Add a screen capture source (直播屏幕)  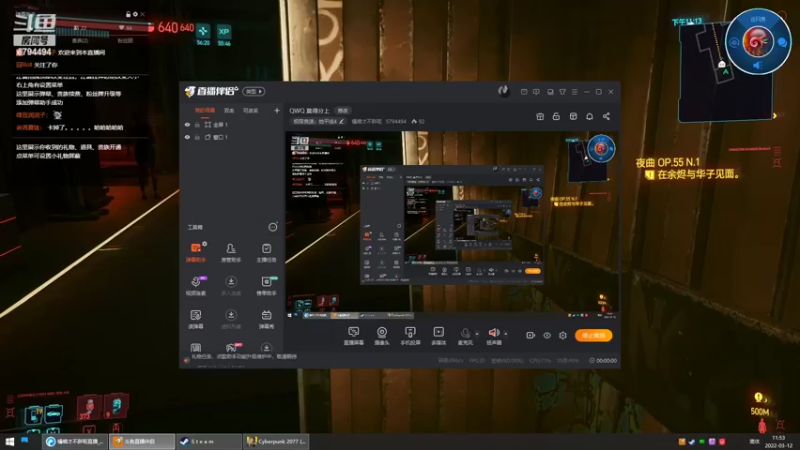coord(354,336)
